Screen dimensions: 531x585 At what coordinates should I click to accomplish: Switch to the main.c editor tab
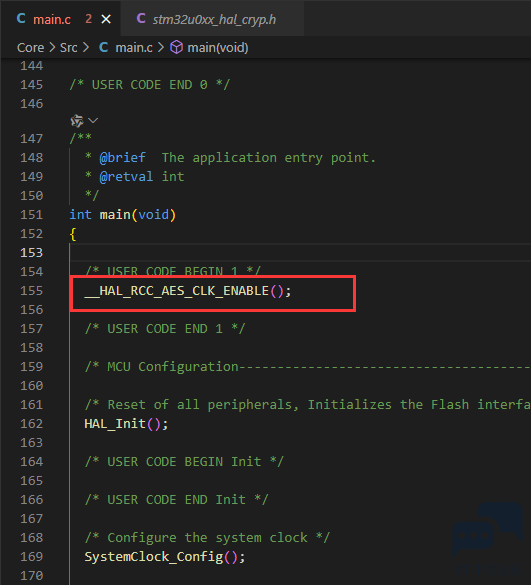[x=60, y=19]
